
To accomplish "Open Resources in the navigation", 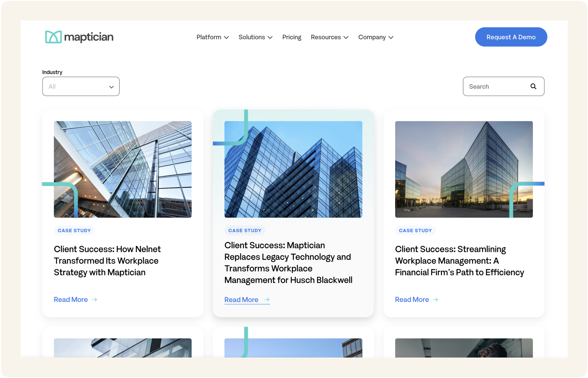I will pyautogui.click(x=326, y=37).
